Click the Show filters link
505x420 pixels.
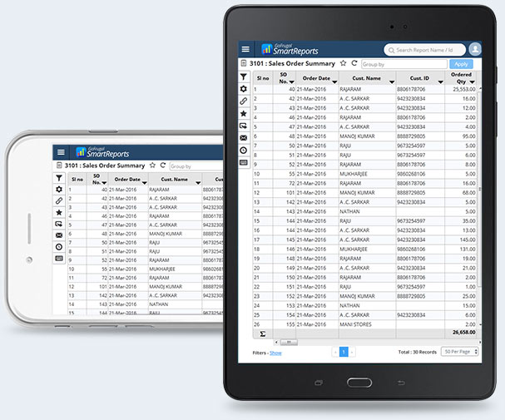[275, 353]
